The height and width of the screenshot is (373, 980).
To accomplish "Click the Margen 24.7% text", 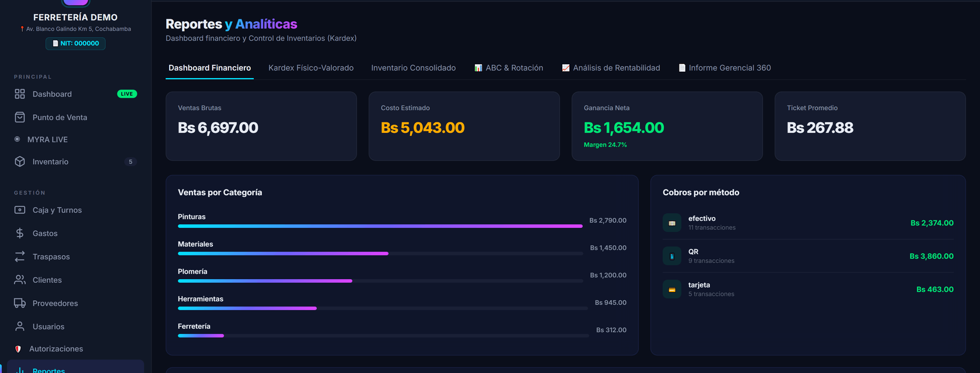I will [605, 145].
